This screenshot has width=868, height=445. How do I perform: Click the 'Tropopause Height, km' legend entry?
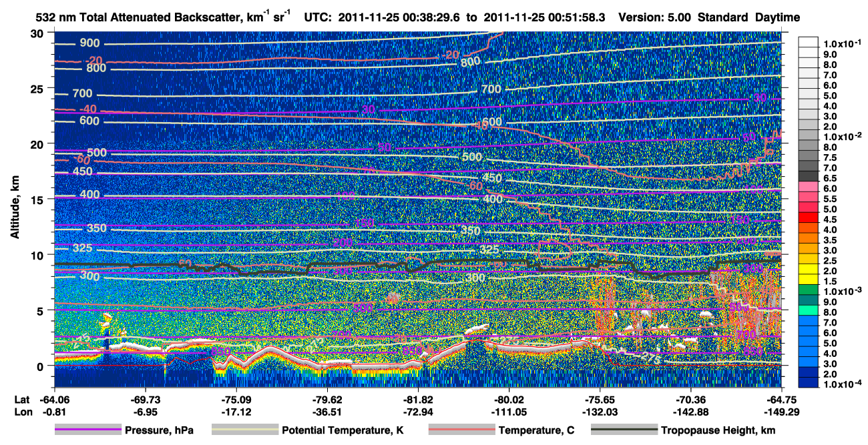click(684, 430)
